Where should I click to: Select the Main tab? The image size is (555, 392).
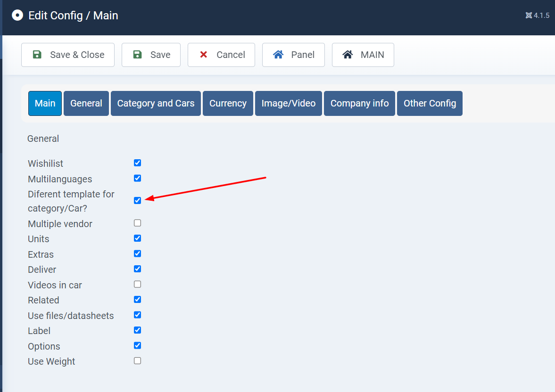45,103
